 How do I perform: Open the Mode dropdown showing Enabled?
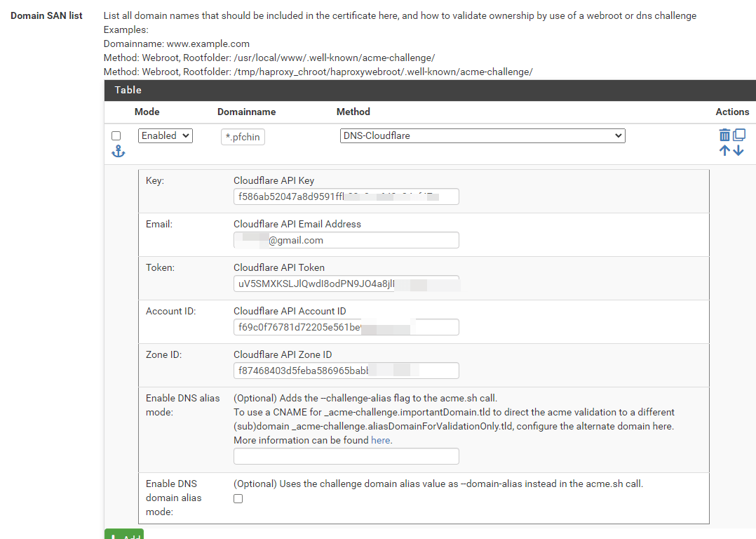coord(166,136)
